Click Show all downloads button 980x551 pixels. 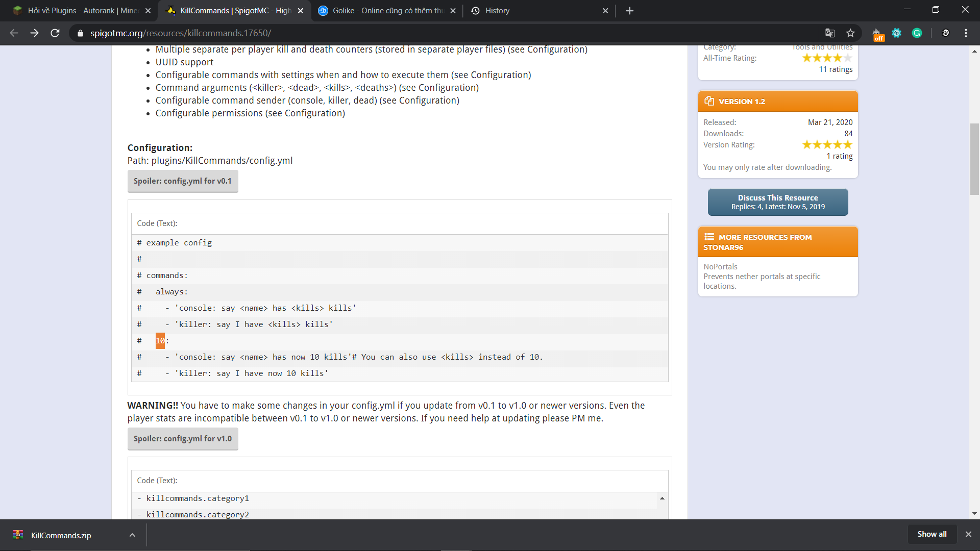932,534
